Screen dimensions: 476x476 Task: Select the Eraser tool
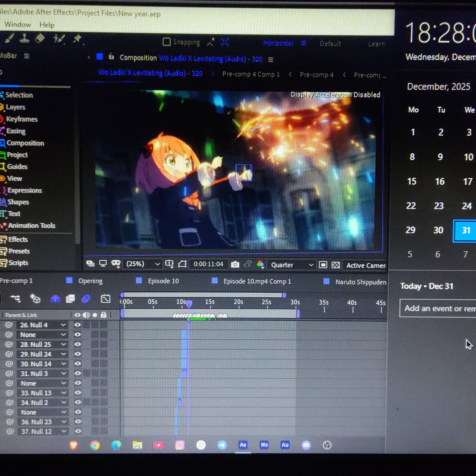coord(40,38)
